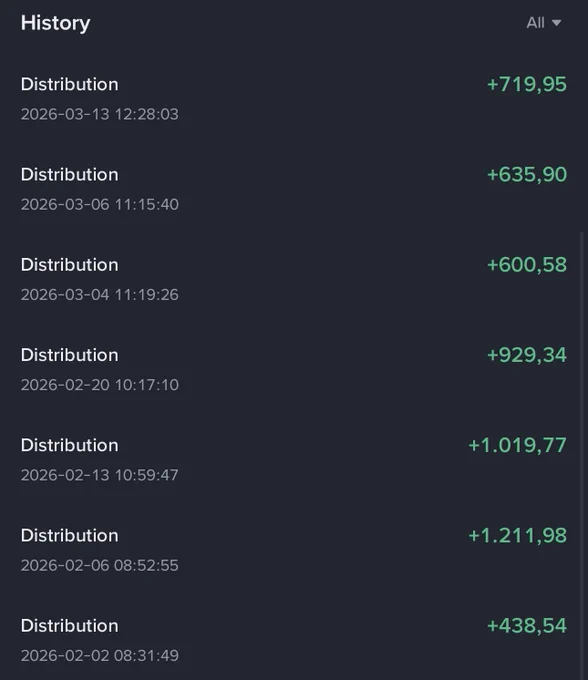588x680 pixels.
Task: Open the Distribution entry dated 2026-02-20
Action: click(x=294, y=369)
